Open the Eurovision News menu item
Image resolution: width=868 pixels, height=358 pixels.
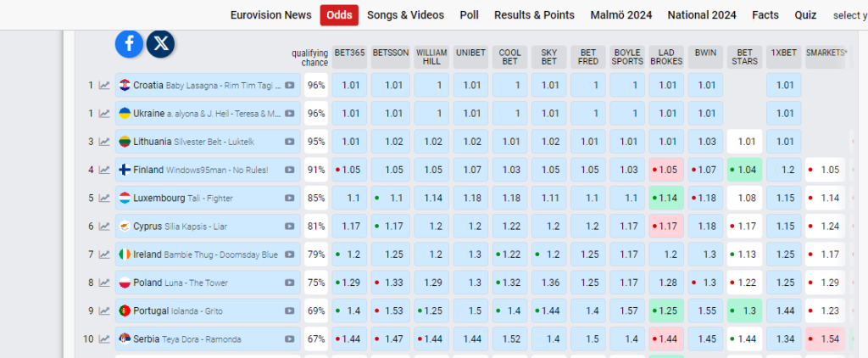point(270,14)
